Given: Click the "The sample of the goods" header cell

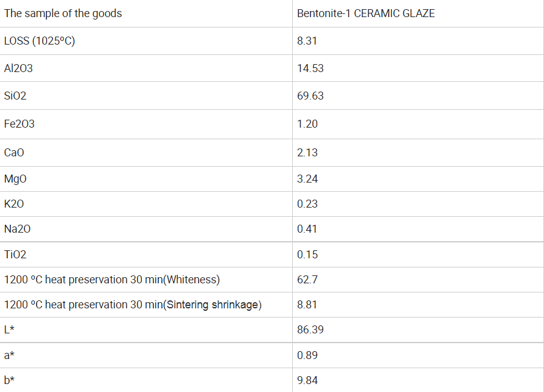Looking at the screenshot, I should click(63, 13).
